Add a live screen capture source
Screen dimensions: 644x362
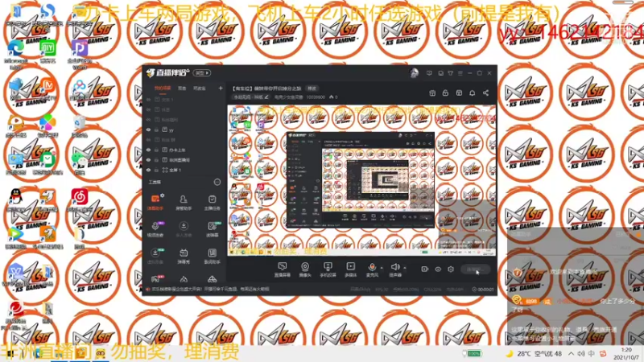tap(283, 269)
